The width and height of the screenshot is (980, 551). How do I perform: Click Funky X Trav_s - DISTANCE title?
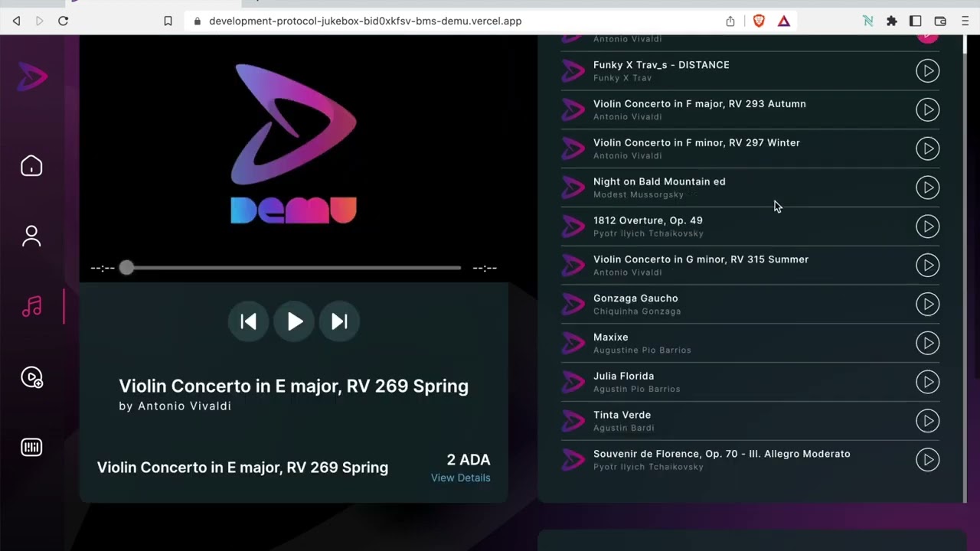tap(661, 65)
